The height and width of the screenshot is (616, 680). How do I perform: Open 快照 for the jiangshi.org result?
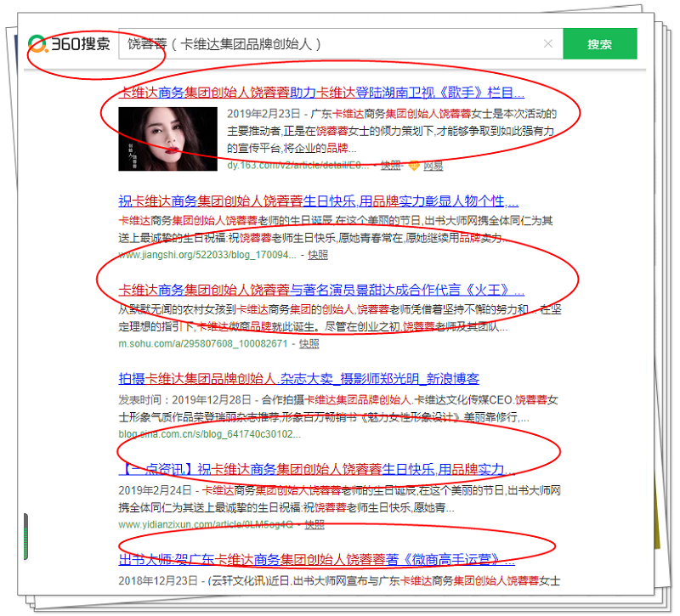click(317, 254)
